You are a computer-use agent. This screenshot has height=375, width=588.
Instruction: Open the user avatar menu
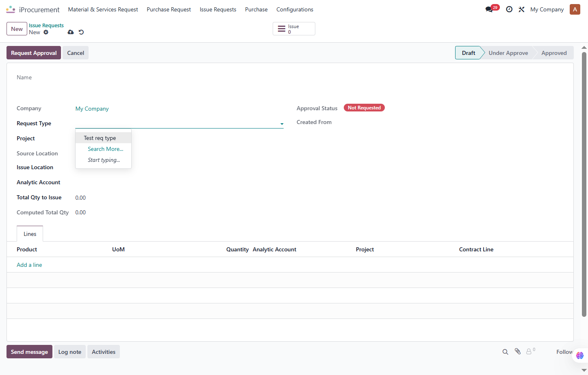(575, 9)
